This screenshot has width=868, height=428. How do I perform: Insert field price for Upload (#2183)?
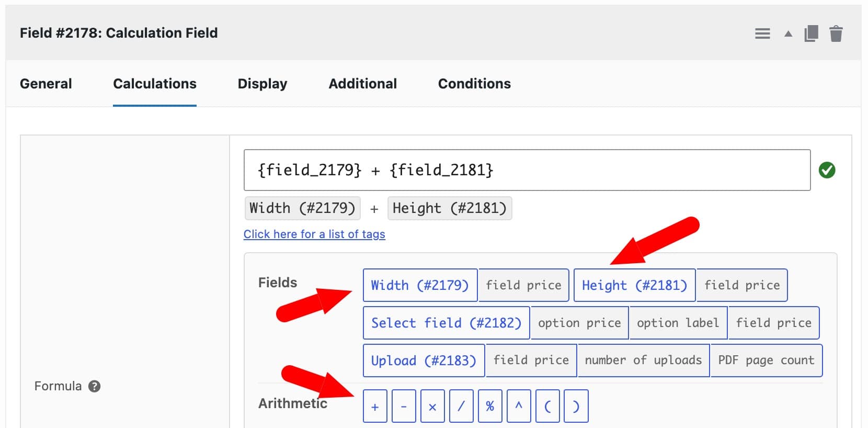pos(531,361)
